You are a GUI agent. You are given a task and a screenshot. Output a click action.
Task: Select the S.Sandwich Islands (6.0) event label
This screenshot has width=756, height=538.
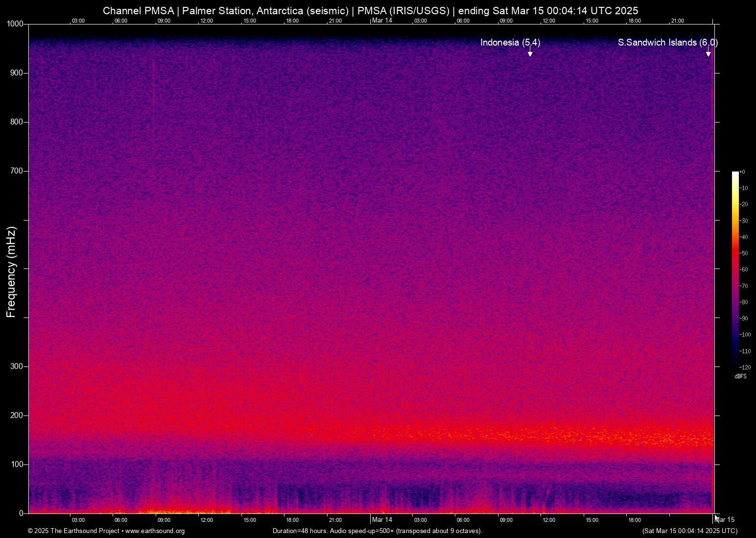(667, 43)
